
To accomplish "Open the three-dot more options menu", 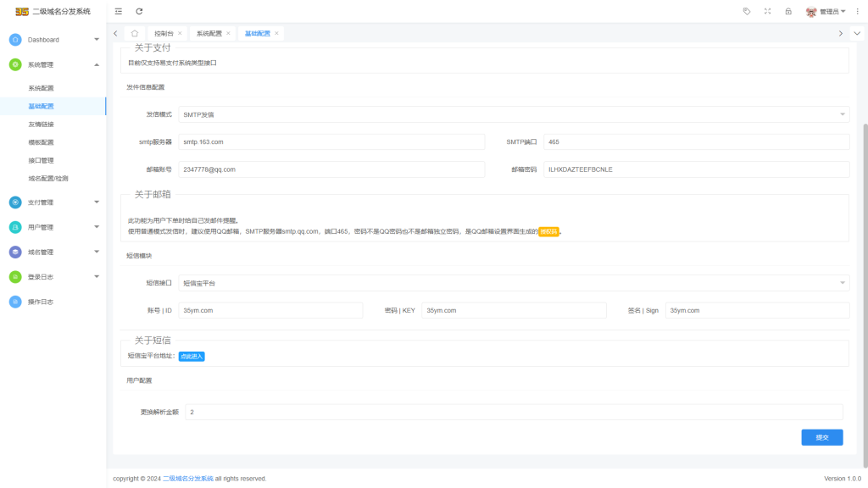I will (857, 11).
